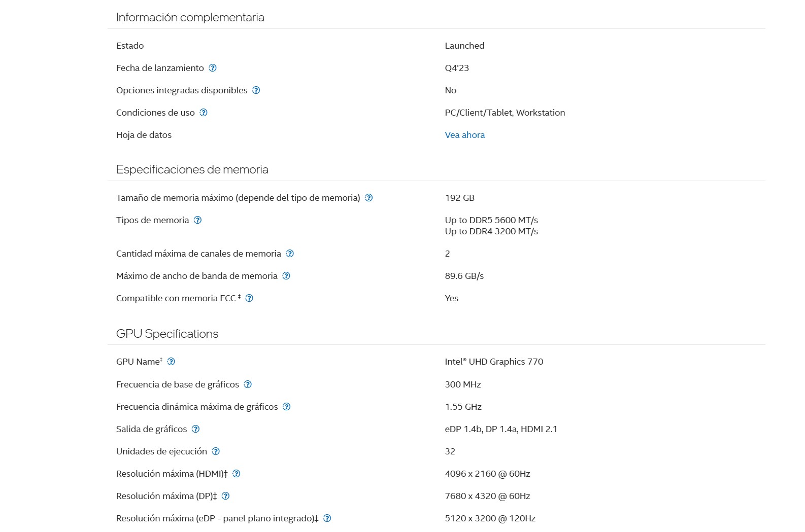This screenshot has height=532, width=805.
Task: Open the Vea ahora datasheet link
Action: 465,135
